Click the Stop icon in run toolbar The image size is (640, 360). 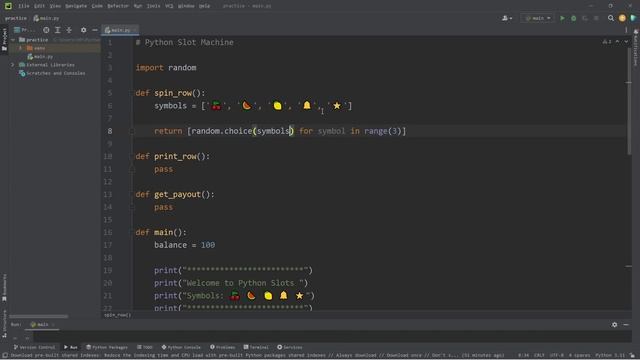(x=596, y=18)
